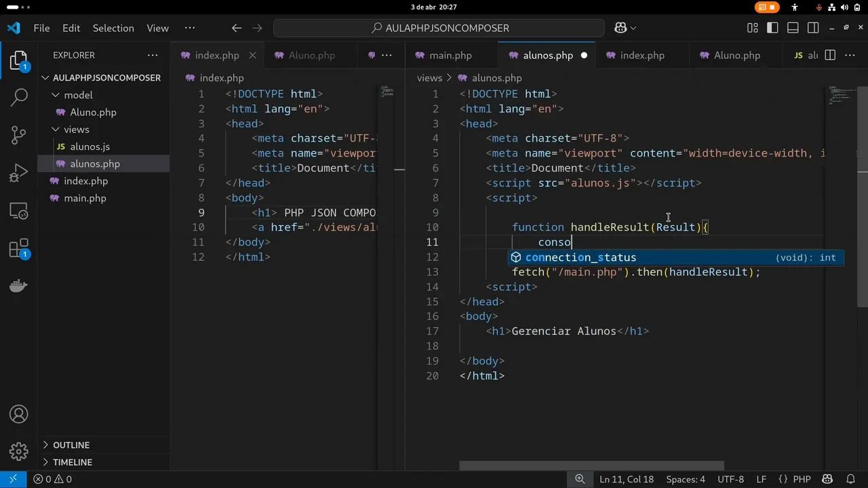
Task: Open the Selection menu
Action: click(113, 28)
